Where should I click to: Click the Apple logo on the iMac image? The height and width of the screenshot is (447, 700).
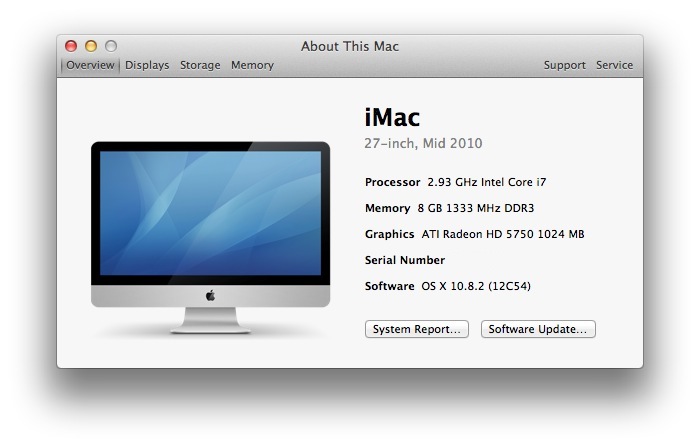point(211,296)
